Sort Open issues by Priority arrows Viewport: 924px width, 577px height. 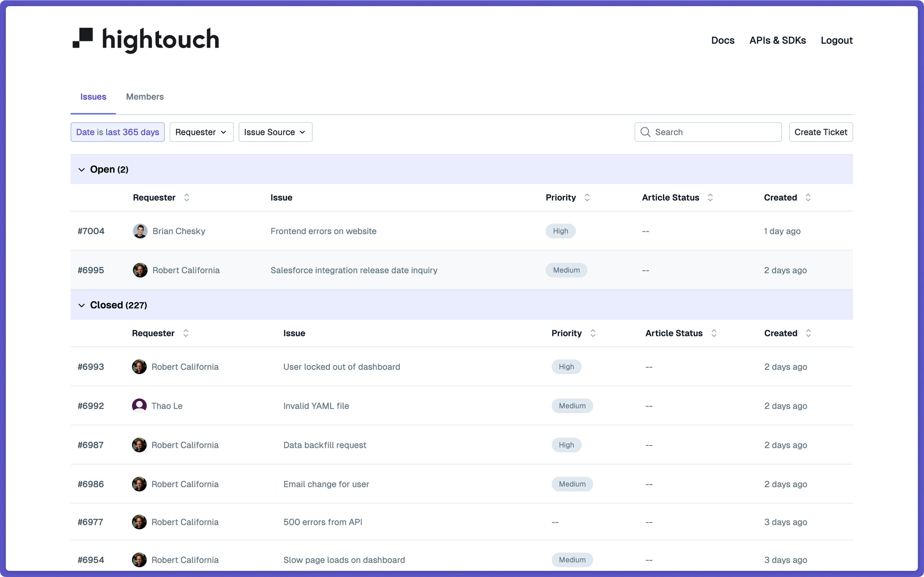587,197
